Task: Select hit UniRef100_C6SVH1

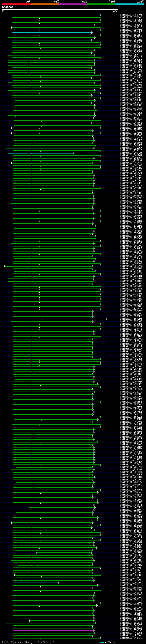Action: click(131, 40)
